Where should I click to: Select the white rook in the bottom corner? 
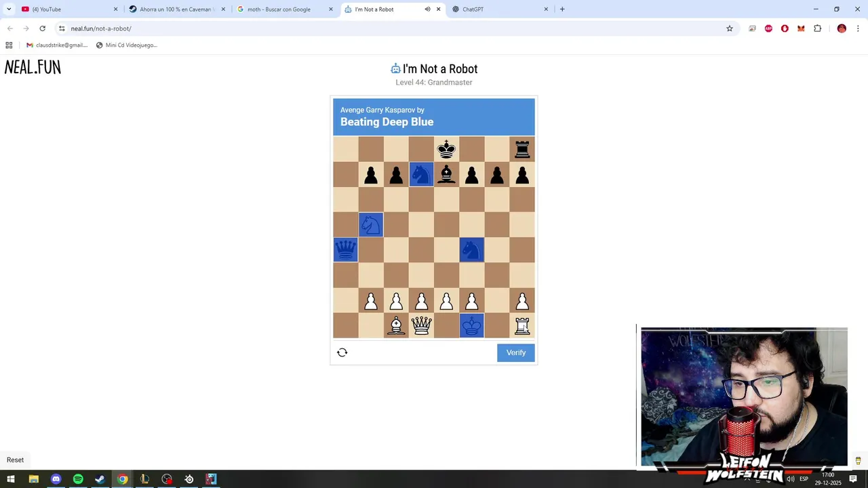click(x=522, y=326)
